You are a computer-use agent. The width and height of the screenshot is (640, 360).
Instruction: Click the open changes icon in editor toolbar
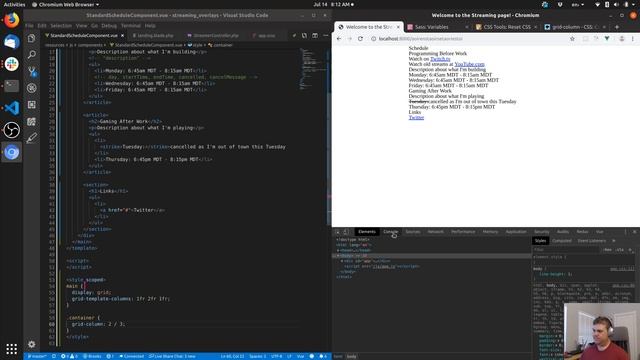(304, 36)
